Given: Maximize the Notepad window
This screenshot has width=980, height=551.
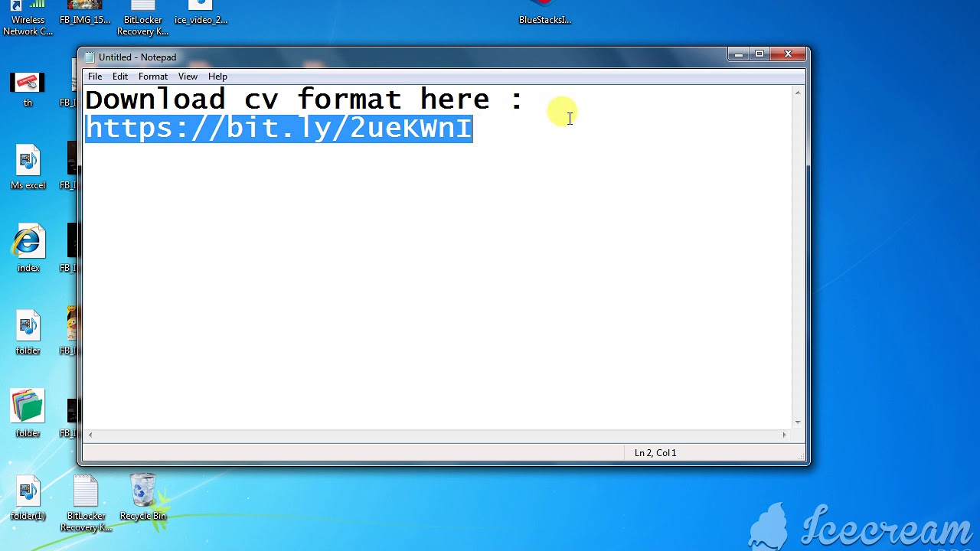Looking at the screenshot, I should coord(759,54).
